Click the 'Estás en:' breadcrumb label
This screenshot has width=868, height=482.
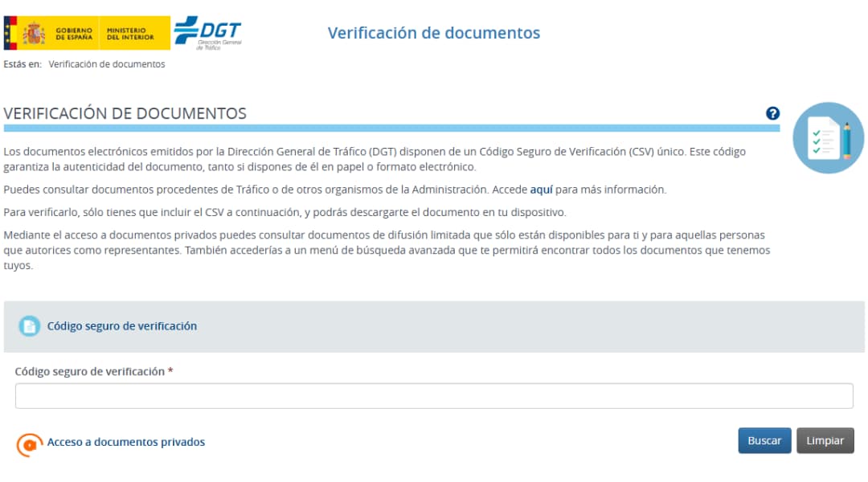23,64
